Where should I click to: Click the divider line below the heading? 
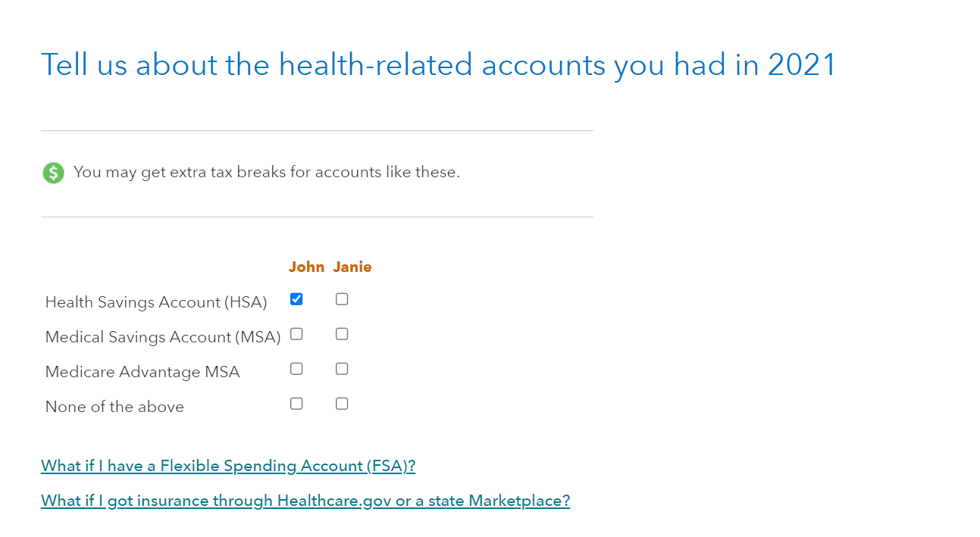(x=317, y=130)
